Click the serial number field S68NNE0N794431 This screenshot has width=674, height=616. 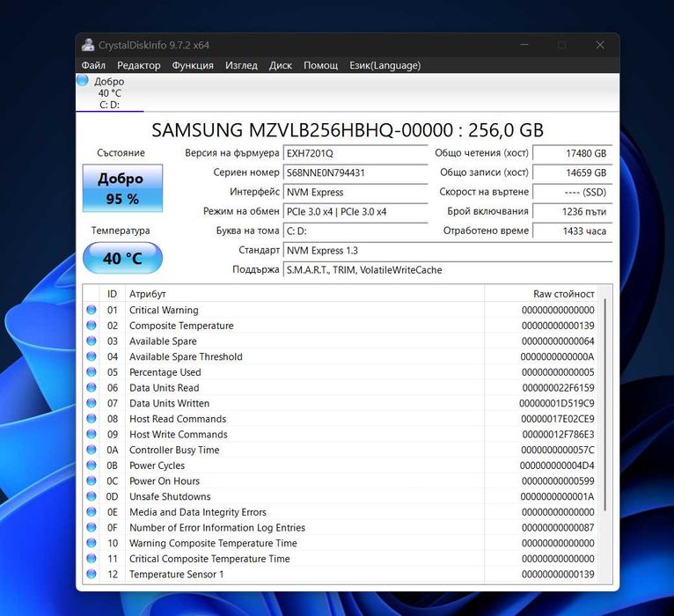355,172
